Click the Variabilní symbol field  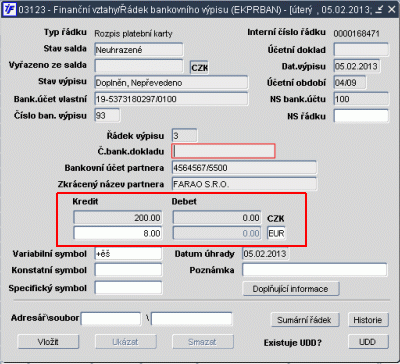click(128, 254)
